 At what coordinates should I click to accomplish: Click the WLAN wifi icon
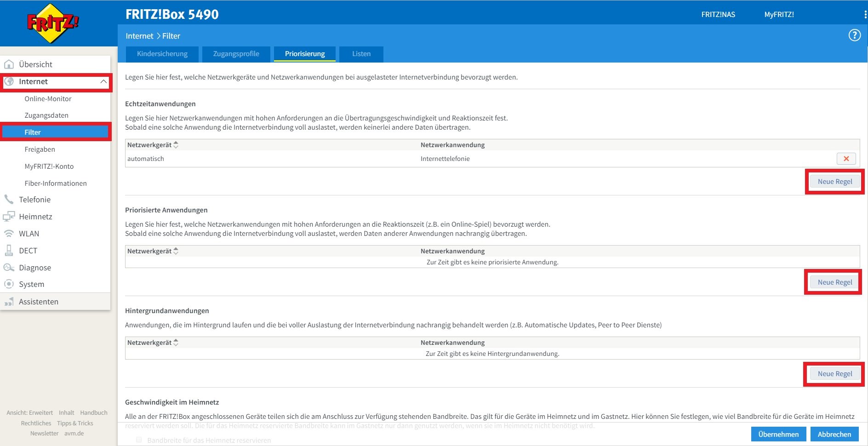click(9, 234)
